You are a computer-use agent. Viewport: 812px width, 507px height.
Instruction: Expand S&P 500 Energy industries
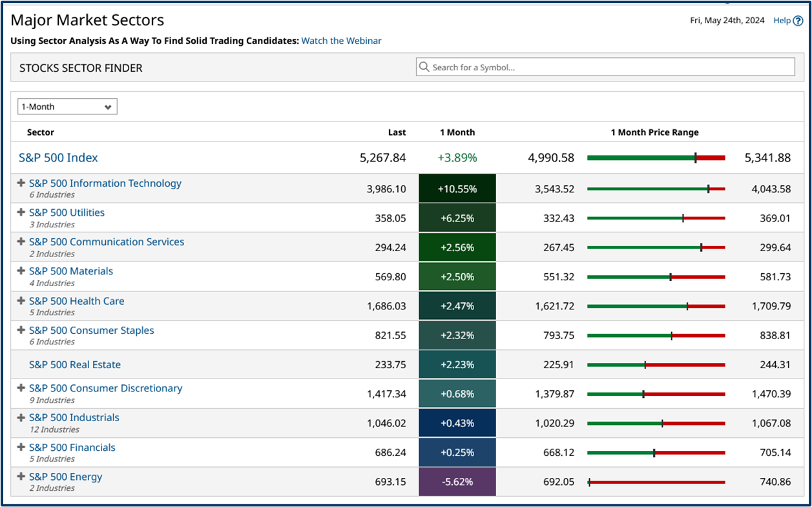(20, 476)
